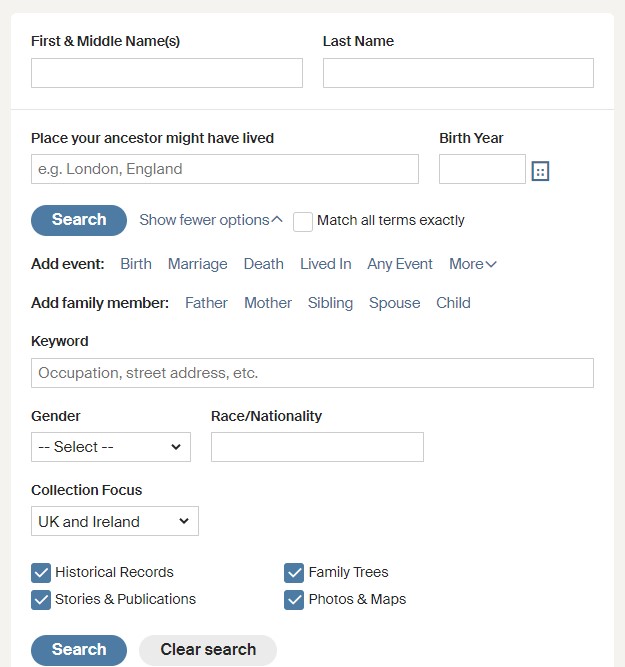Add a Death event

point(264,264)
